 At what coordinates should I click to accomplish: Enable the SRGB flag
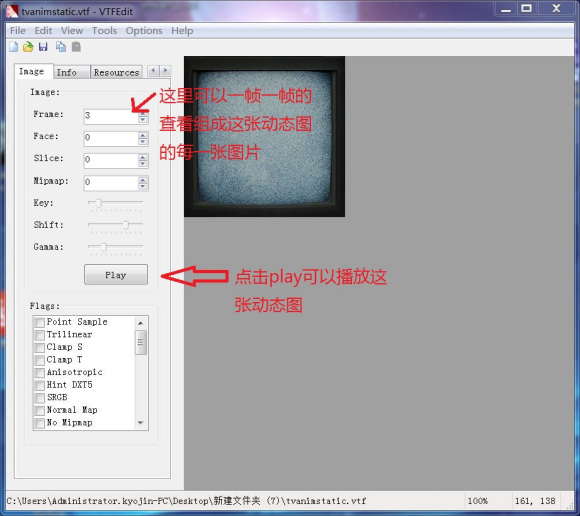tap(40, 398)
